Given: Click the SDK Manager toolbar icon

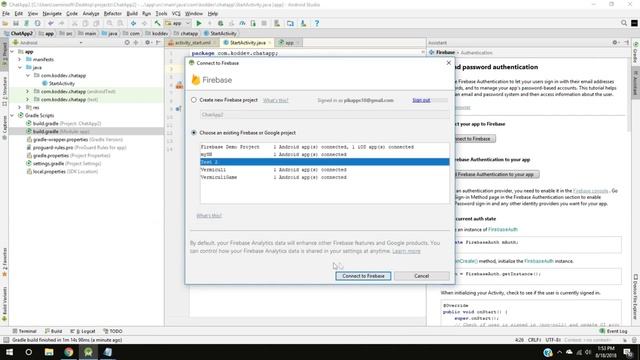Looking at the screenshot, I should [x=303, y=23].
